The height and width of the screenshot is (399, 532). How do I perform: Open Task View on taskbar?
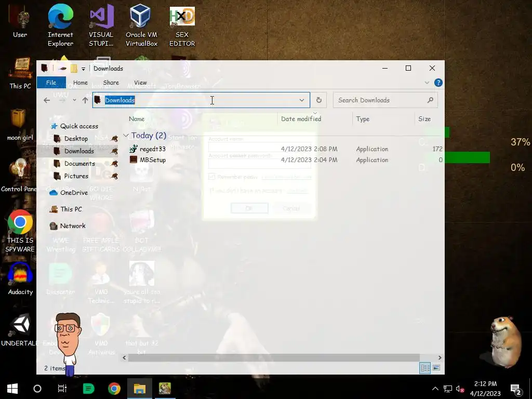[62, 389]
